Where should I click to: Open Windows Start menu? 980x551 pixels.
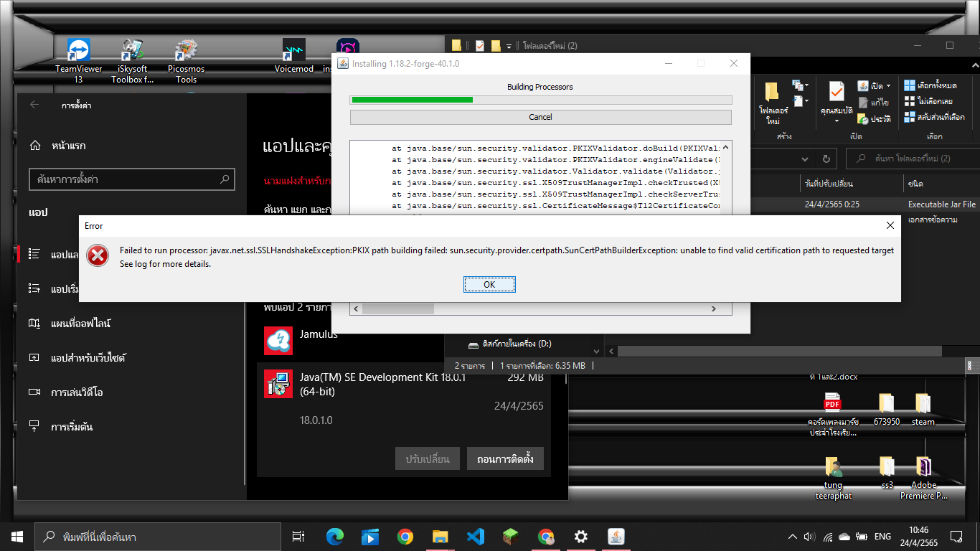tap(17, 537)
